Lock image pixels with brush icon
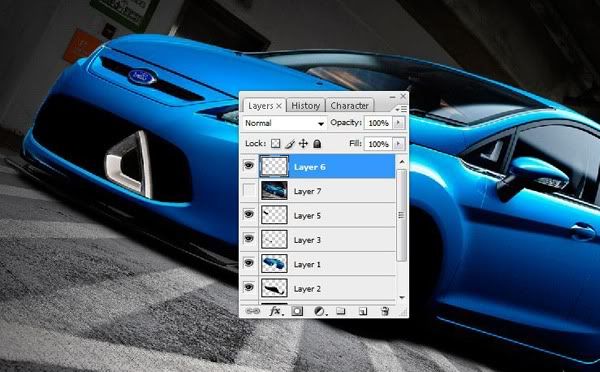 tap(290, 144)
